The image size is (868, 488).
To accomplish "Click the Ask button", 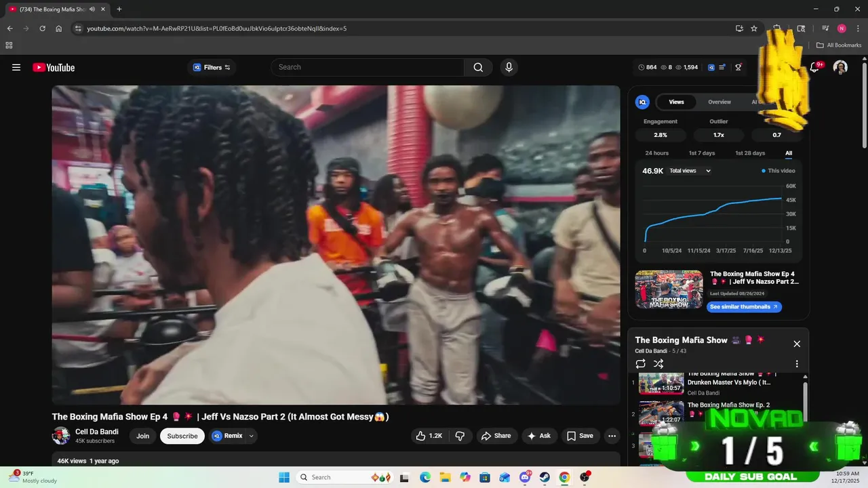I will 539,436.
